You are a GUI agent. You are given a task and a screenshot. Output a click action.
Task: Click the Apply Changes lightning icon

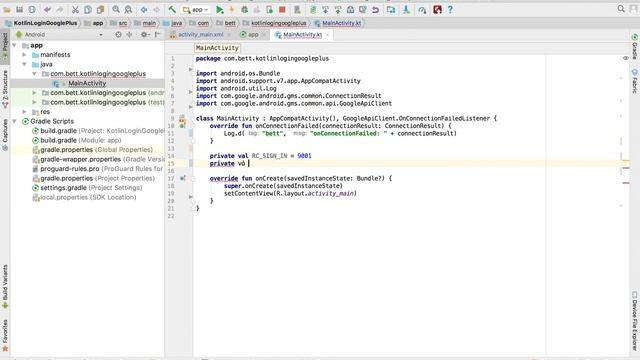click(232, 9)
